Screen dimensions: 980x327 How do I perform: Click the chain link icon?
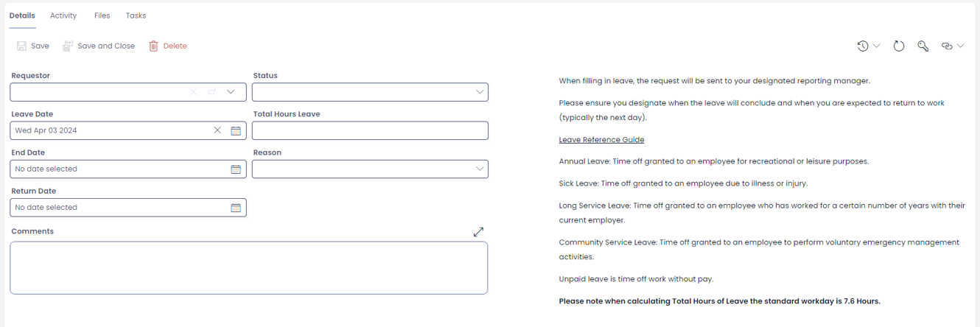[x=947, y=46]
